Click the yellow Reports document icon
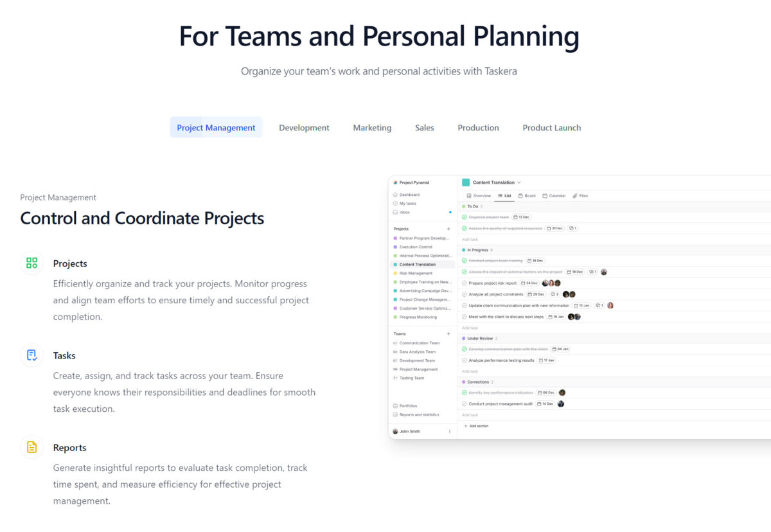 tap(31, 447)
